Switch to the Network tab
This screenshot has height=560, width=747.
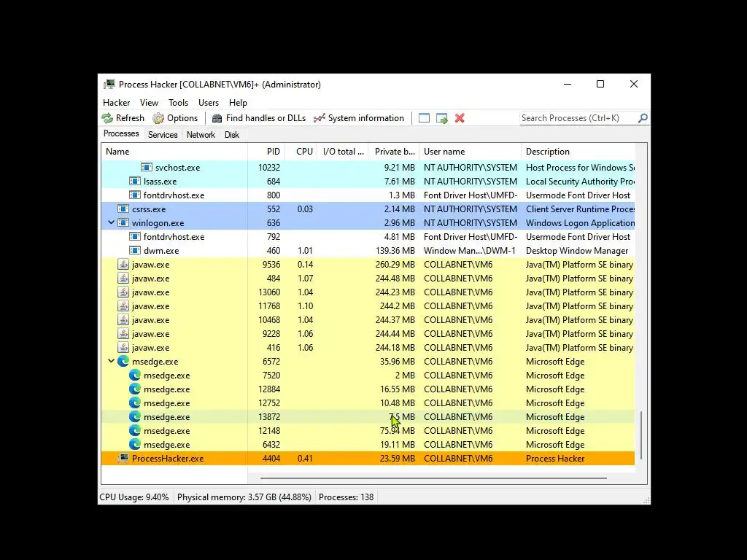coord(201,135)
